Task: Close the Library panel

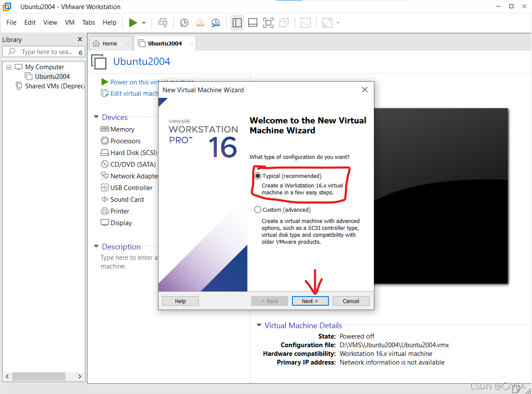Action: tap(80, 39)
